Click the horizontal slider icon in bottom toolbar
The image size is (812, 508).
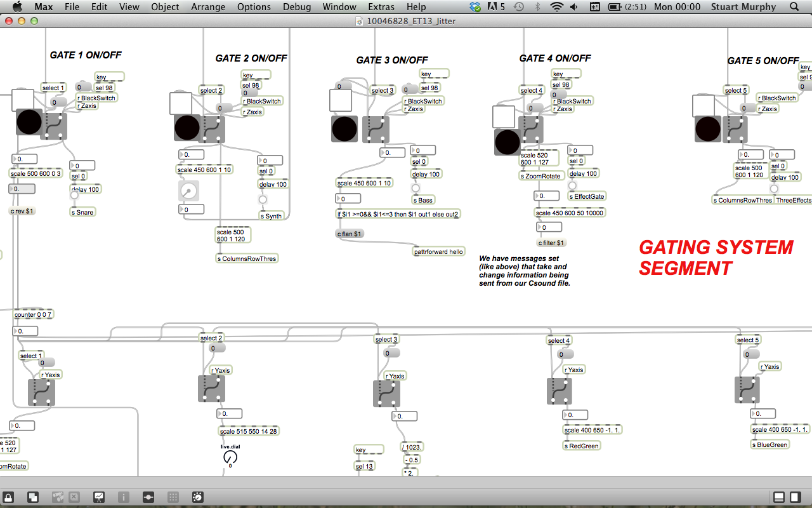point(148,497)
